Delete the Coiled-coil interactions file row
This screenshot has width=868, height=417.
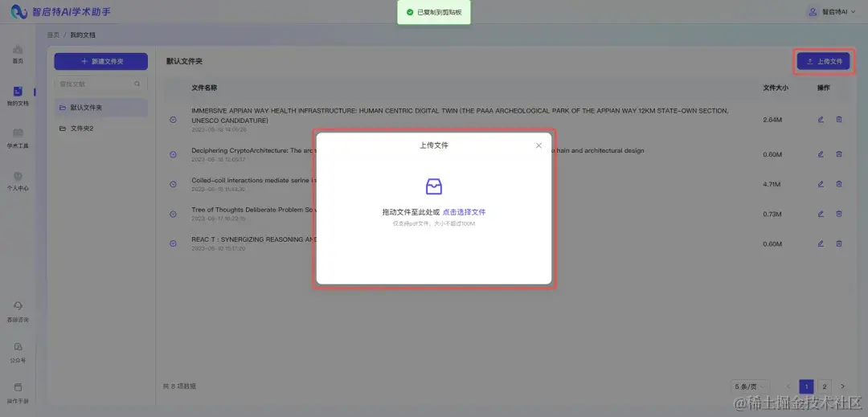[x=838, y=184]
